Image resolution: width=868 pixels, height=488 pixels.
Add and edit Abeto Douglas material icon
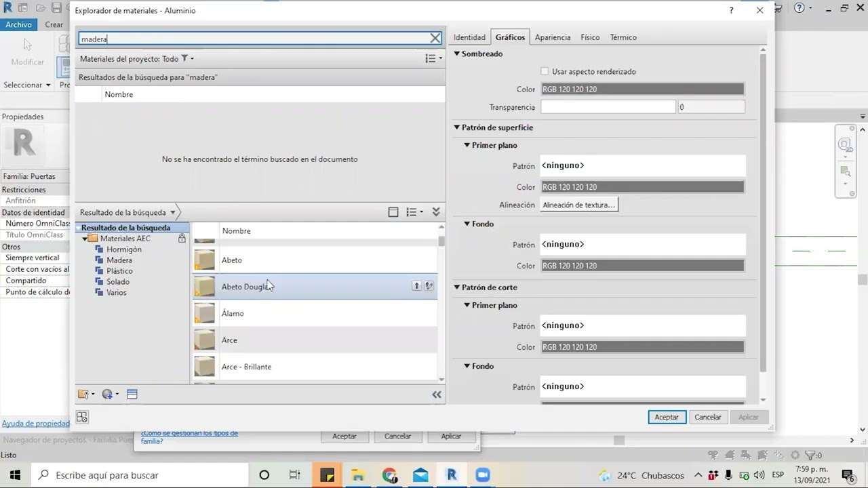(429, 286)
